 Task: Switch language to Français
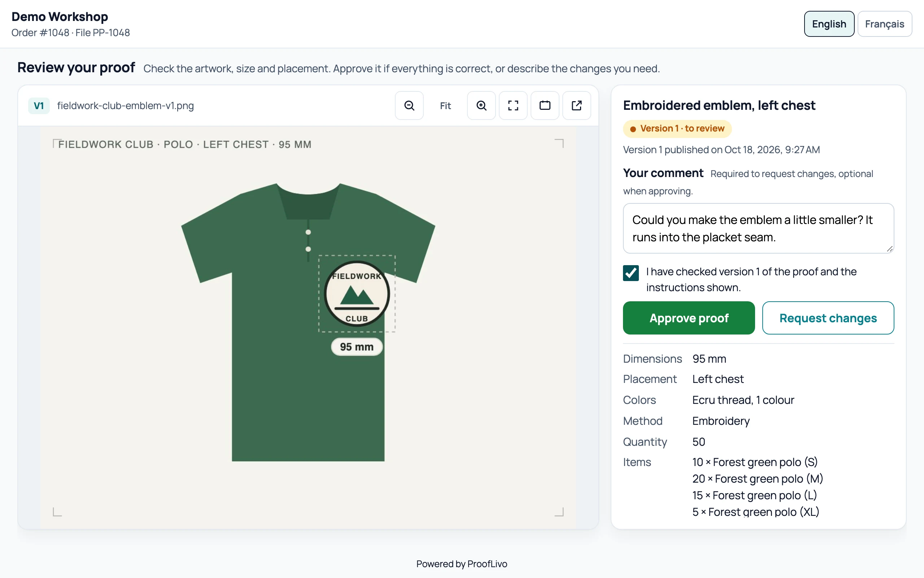(x=884, y=24)
